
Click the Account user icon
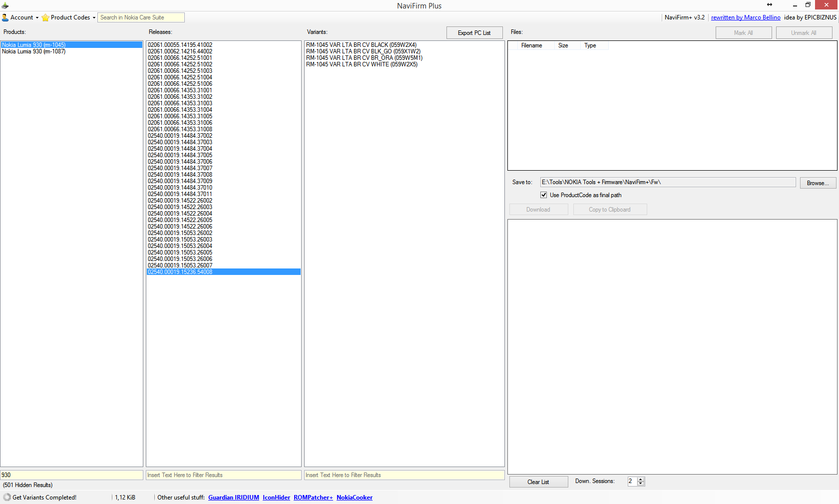(x=5, y=17)
